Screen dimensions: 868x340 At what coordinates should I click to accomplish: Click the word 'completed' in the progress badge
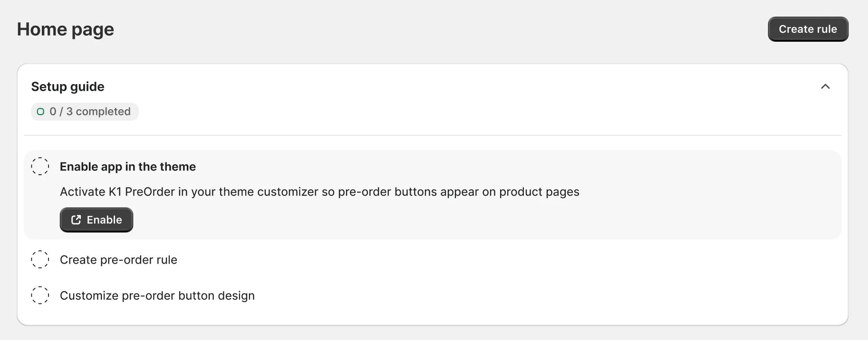(103, 112)
